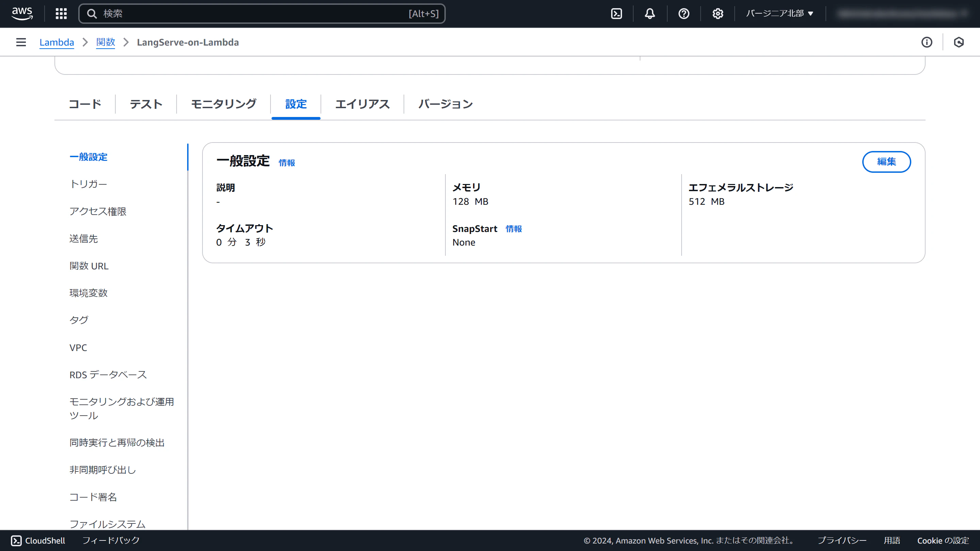The image size is (980, 551).
Task: Click the 一般設定 panel heading
Action: coord(243,161)
